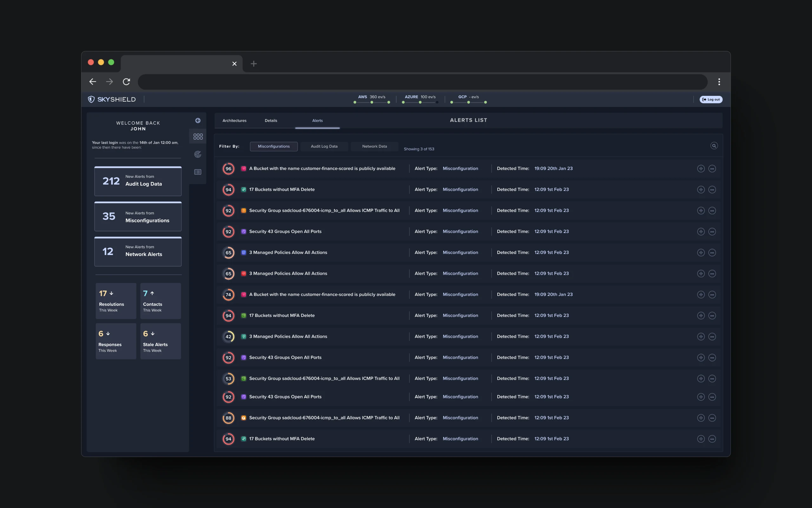Click the move icon on score 88 row

pos(701,418)
